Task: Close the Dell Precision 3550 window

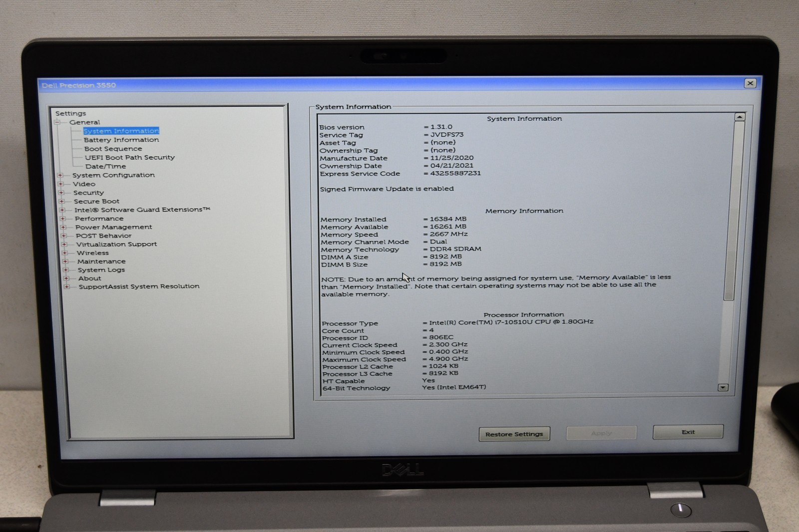Action: [750, 83]
